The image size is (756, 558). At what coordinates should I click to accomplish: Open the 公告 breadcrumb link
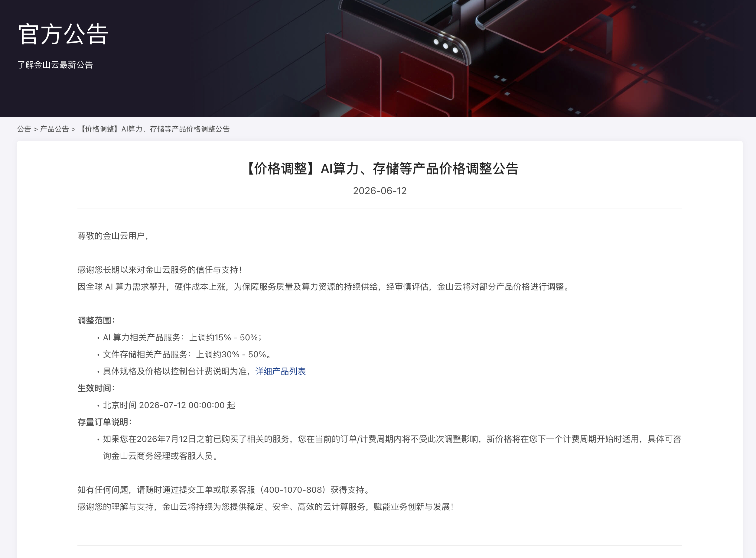click(24, 129)
